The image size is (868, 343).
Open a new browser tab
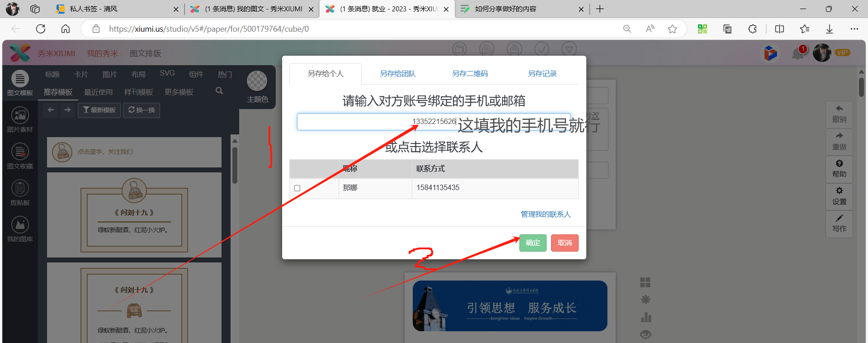600,9
